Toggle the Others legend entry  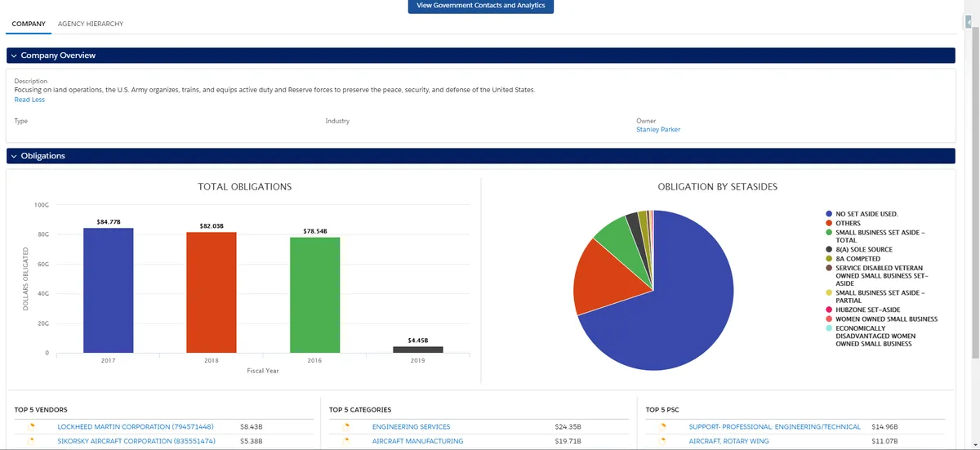point(844,223)
